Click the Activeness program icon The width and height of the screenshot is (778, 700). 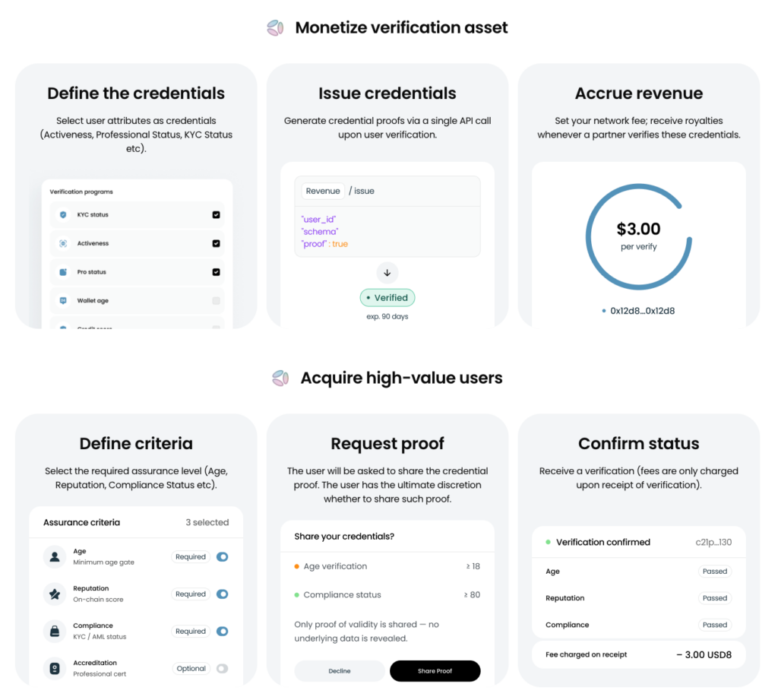(x=63, y=243)
